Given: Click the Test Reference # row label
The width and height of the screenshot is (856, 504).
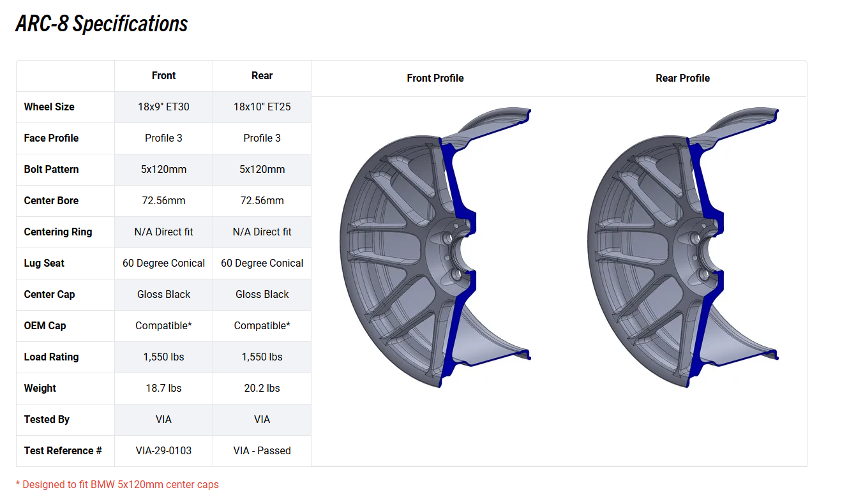Looking at the screenshot, I should coord(63,450).
